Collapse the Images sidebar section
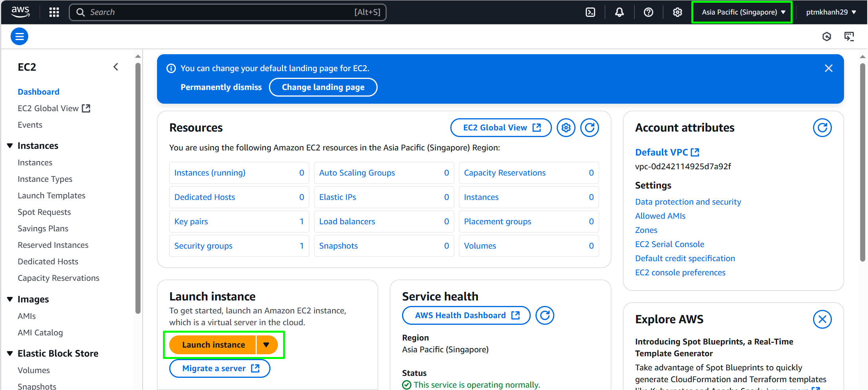Screen dimensions: 868x390 [x=10, y=299]
